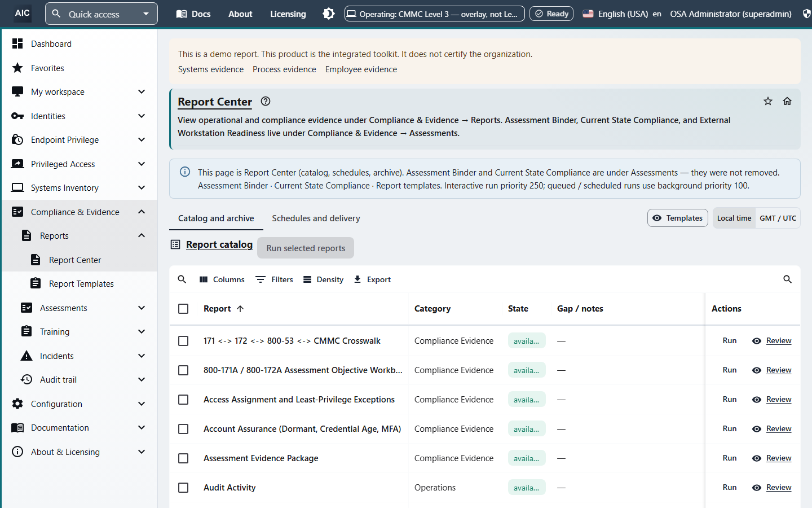Click the info icon in the notice banner
The image size is (812, 508).
click(185, 172)
